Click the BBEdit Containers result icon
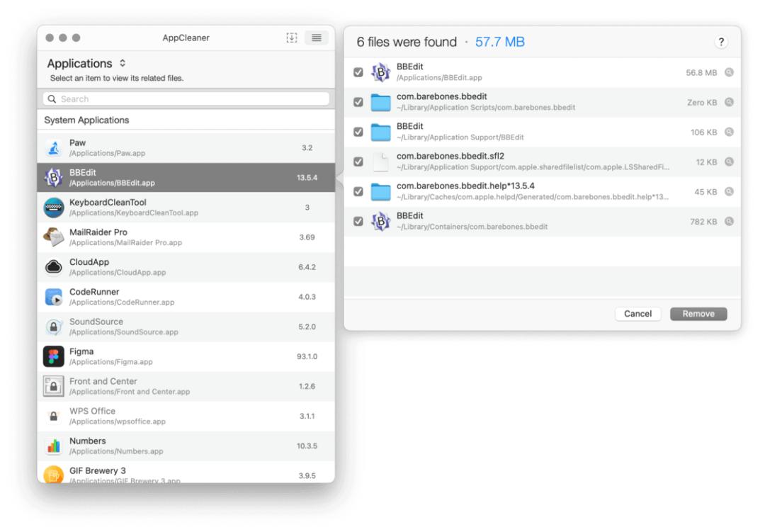Screen dimensions: 765x532 380,221
